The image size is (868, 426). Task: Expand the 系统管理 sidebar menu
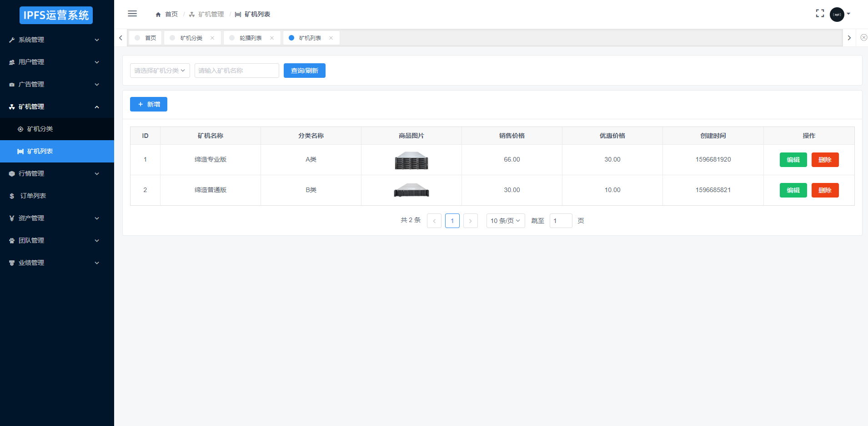[55, 40]
